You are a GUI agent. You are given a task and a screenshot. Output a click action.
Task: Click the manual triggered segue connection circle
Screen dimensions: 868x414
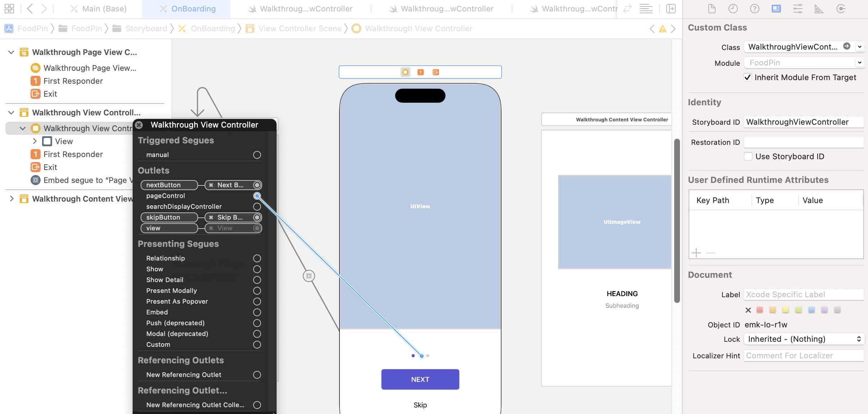point(256,155)
